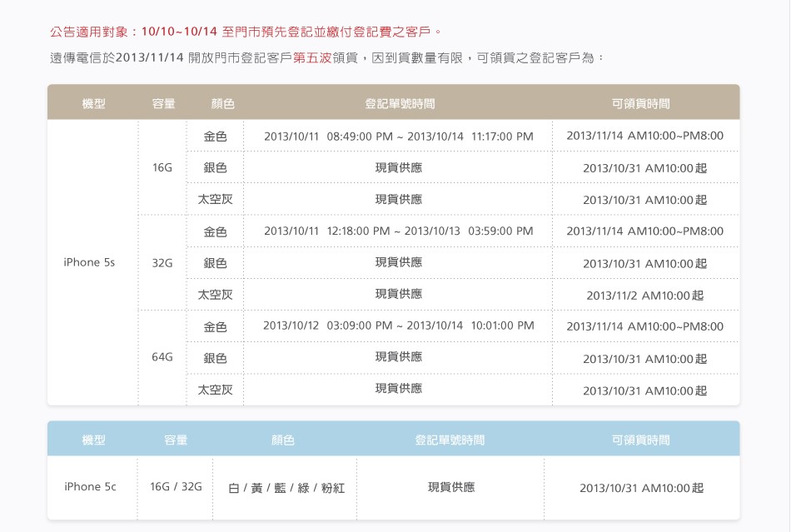791x532 pixels.
Task: Click the 容量 header in the tan table header
Action: point(163,103)
